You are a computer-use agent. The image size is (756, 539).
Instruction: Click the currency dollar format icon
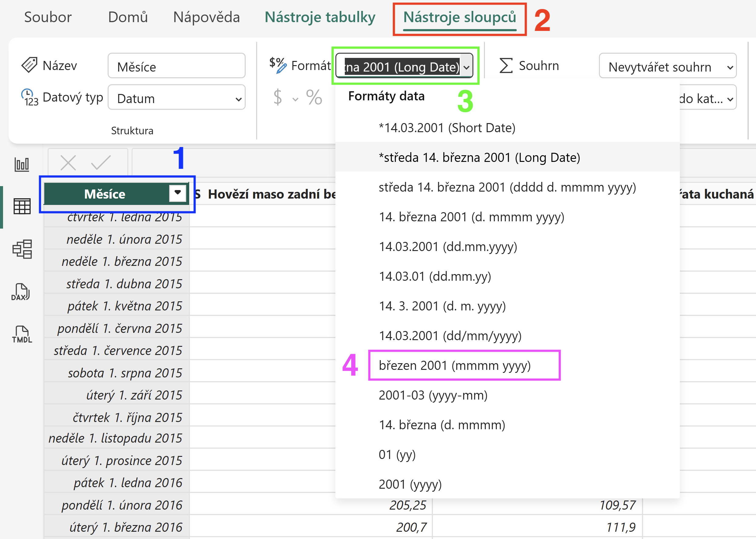[277, 97]
